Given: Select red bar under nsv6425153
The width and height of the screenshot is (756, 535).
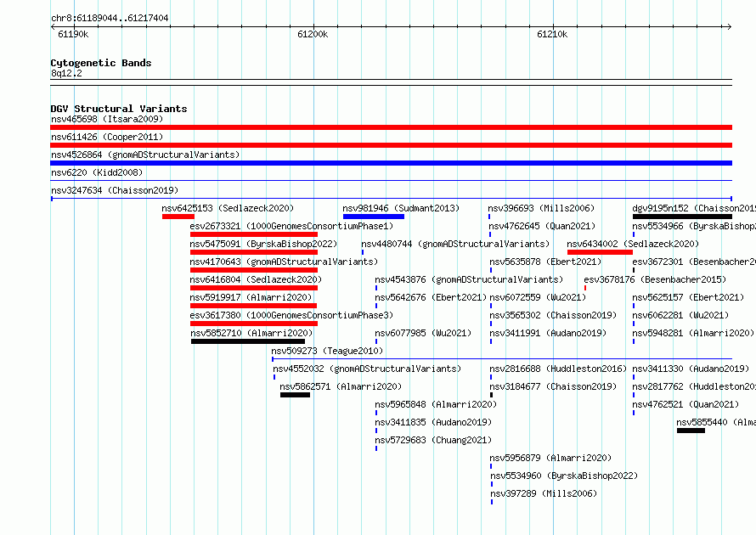Looking at the screenshot, I should point(178,217).
